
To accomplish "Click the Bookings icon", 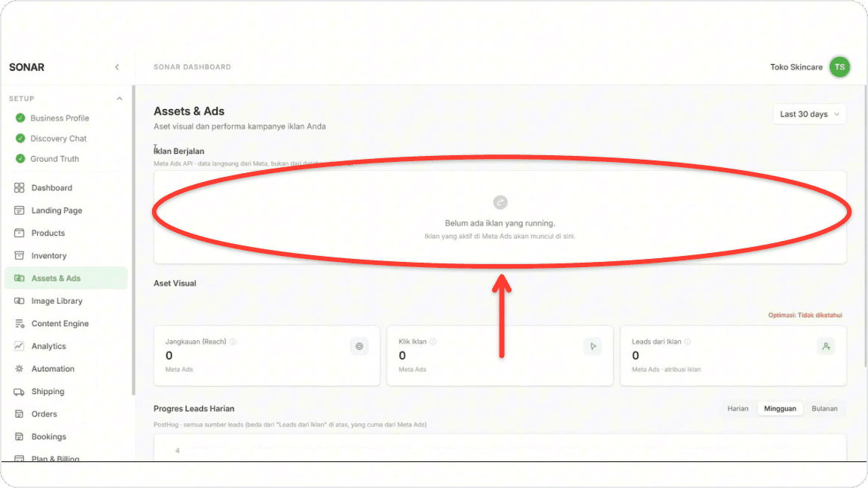I will point(19,437).
